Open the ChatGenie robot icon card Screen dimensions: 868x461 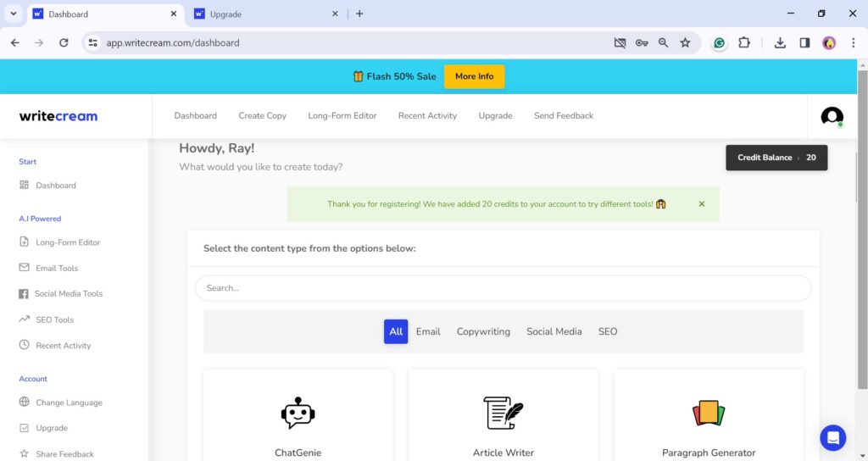click(x=298, y=413)
